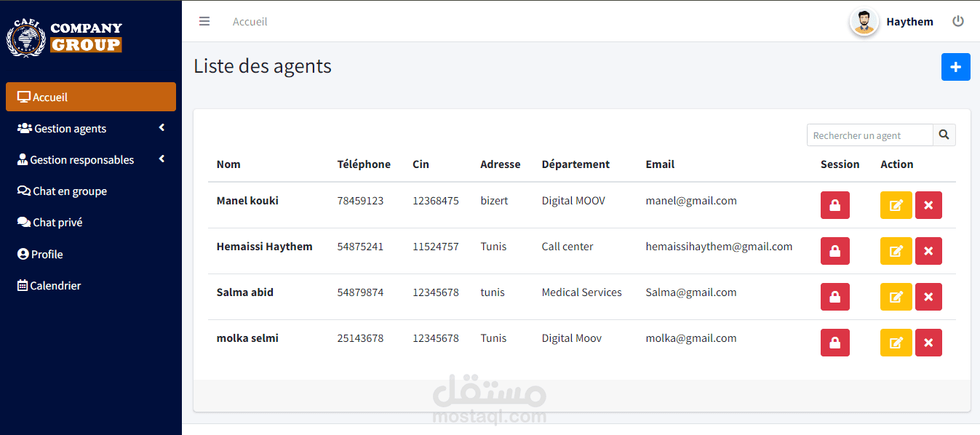980x435 pixels.
Task: Select the name Salma abid
Action: (x=245, y=292)
